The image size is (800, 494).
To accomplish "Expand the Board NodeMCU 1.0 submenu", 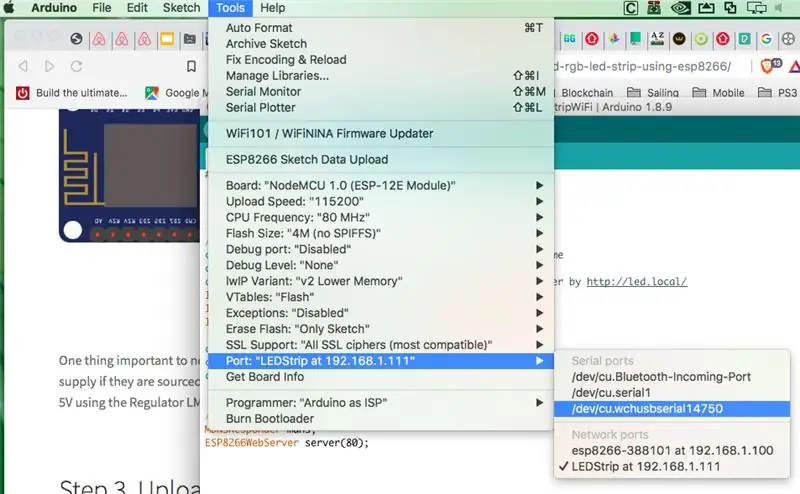I will coord(381,186).
